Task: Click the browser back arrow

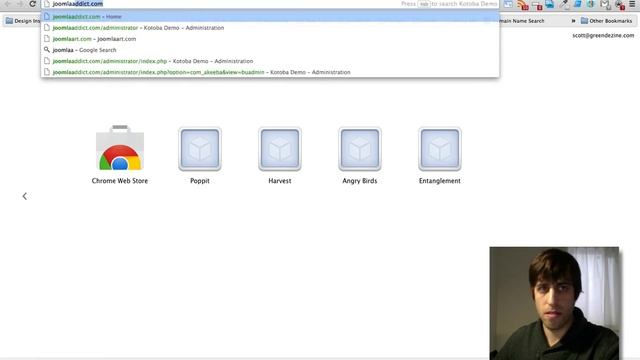Action: tap(7, 4)
